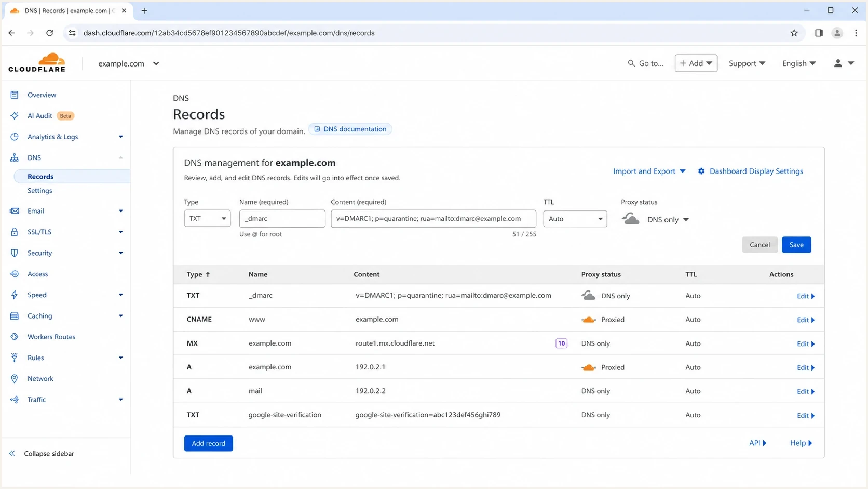Screen dimensions: 868x489
Task: Click the SSL/TLS lock icon
Action: 15,232
